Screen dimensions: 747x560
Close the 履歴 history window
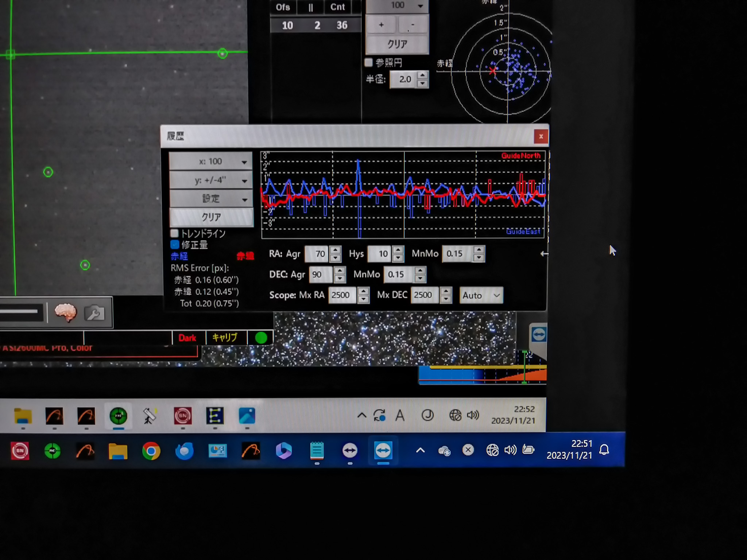click(541, 136)
